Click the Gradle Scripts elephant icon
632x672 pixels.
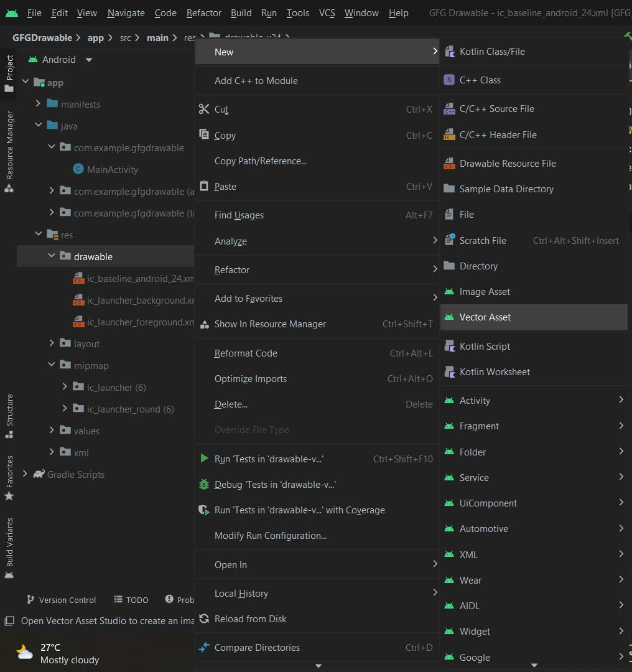tap(39, 474)
